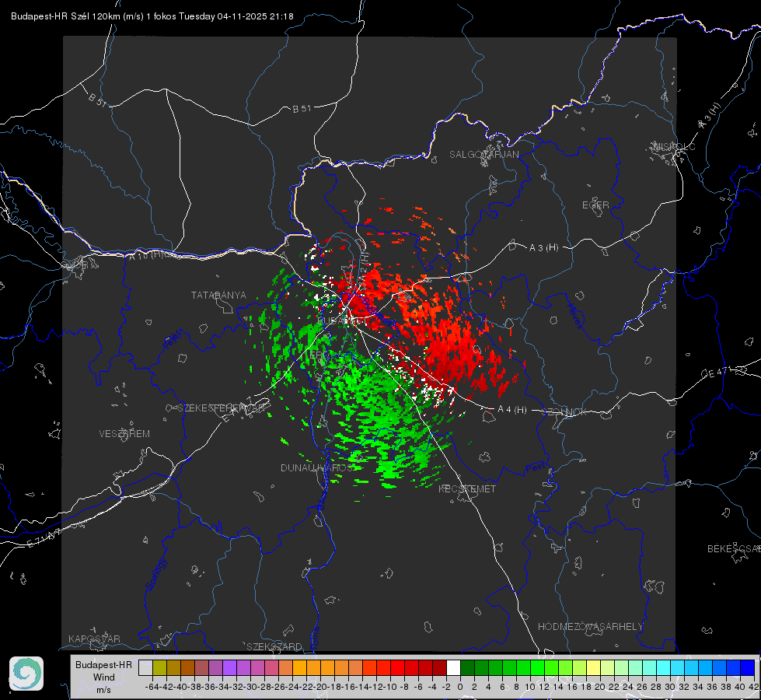Click the olive swatch above -64 in the legend
Image resolution: width=761 pixels, height=700 pixels.
coord(159,667)
